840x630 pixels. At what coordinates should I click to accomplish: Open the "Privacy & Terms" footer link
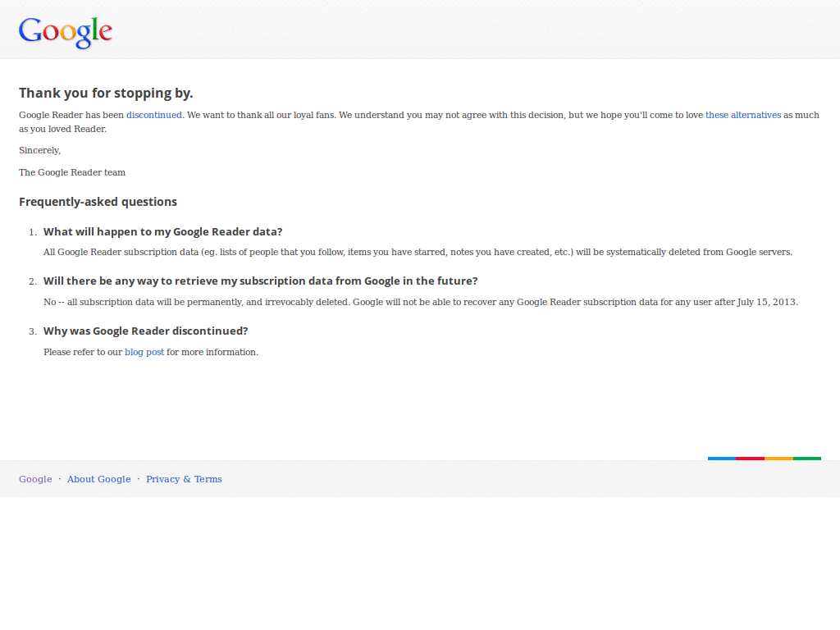pyautogui.click(x=184, y=479)
